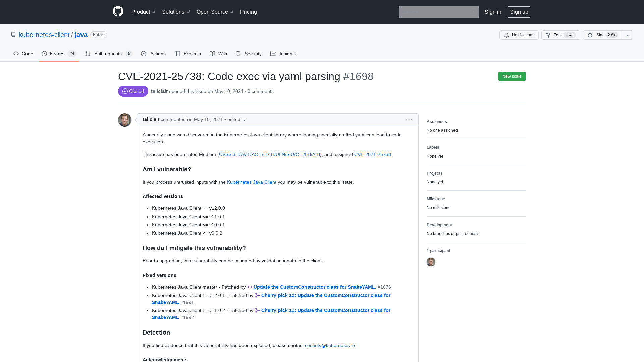Click the 'Am I vulnerable?' heading
Image resolution: width=644 pixels, height=362 pixels.
coord(167,169)
